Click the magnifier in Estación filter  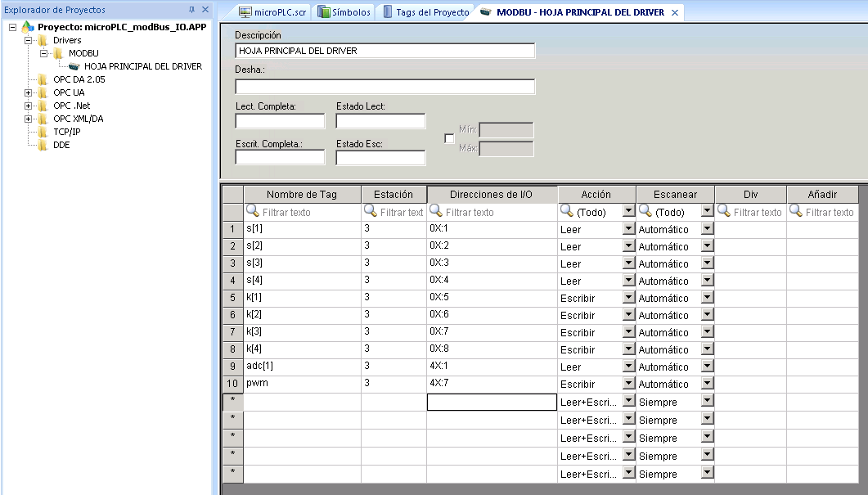tap(371, 211)
